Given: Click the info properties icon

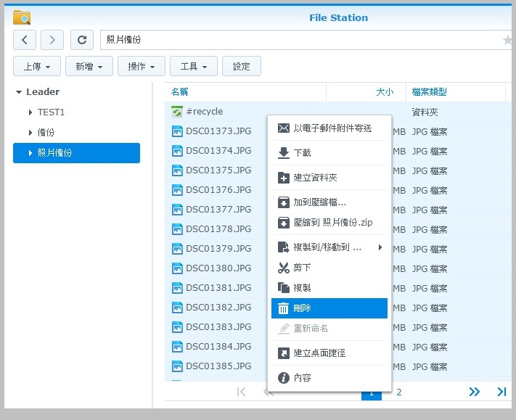Looking at the screenshot, I should (x=283, y=378).
